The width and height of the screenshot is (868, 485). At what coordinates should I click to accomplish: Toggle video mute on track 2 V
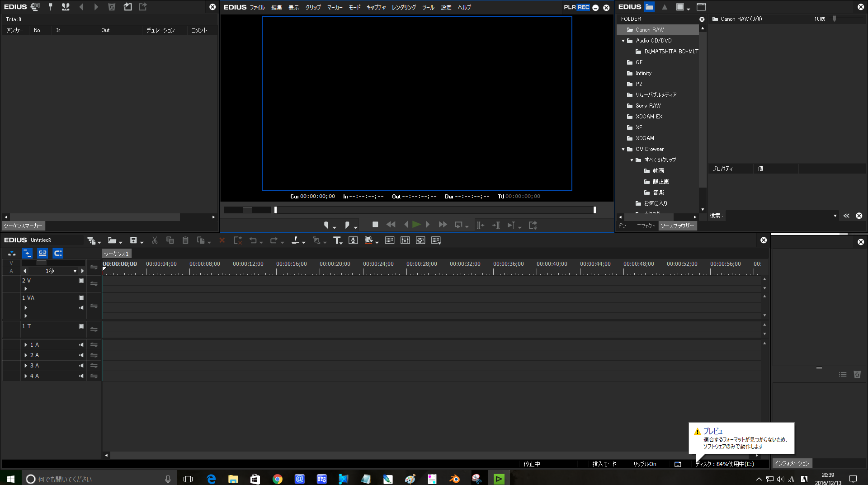pos(81,281)
